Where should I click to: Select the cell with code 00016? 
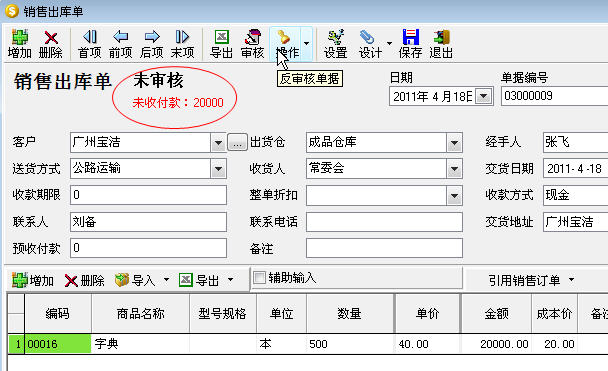(58, 344)
